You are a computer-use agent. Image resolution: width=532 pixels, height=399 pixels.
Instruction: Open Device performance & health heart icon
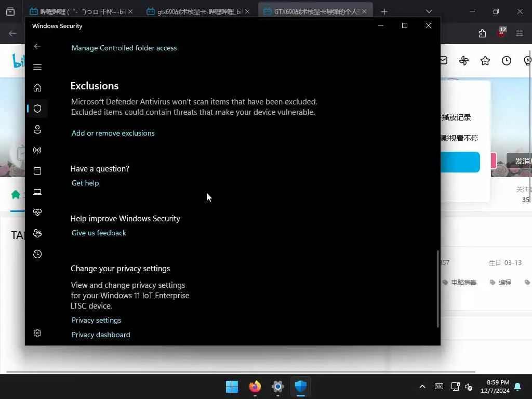37,212
